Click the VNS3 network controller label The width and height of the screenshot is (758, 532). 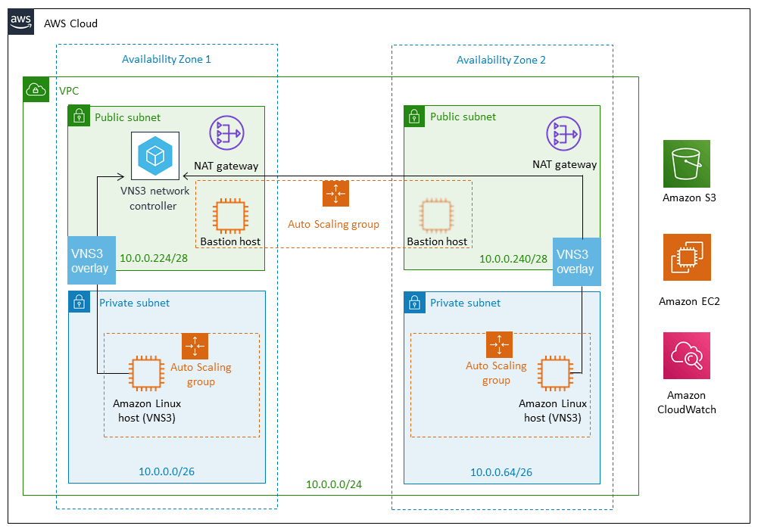coord(154,198)
